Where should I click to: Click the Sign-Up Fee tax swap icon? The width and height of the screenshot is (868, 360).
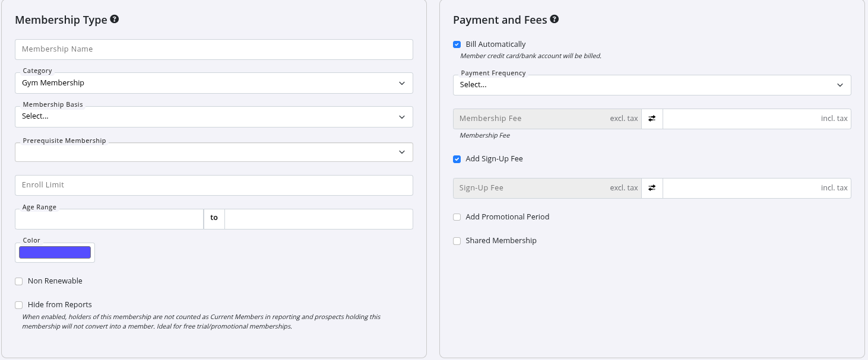pos(652,188)
